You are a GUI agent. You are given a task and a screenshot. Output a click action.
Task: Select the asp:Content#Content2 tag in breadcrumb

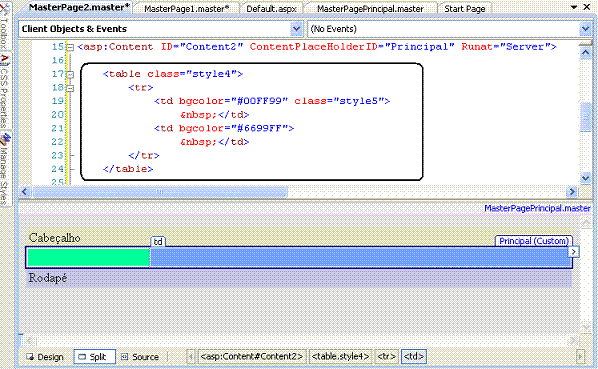click(252, 357)
